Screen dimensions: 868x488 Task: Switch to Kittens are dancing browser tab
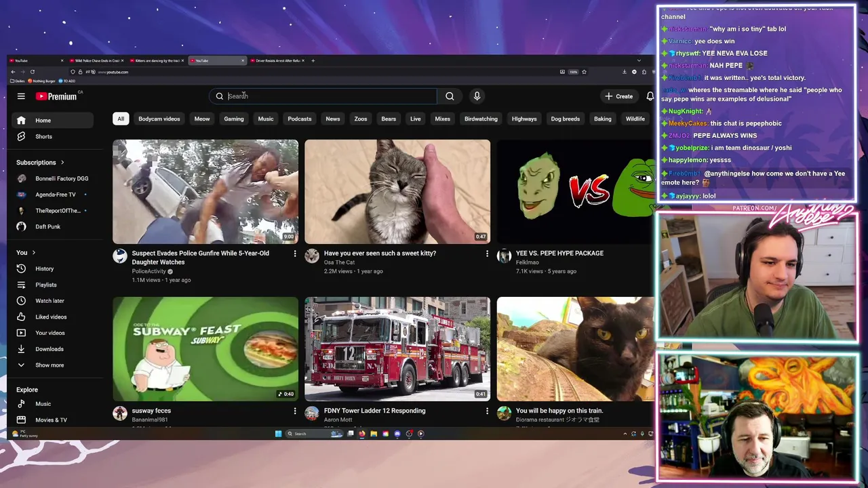pos(156,60)
